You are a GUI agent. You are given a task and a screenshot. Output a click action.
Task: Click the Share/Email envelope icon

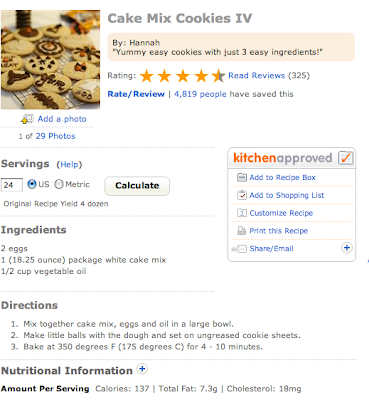239,249
